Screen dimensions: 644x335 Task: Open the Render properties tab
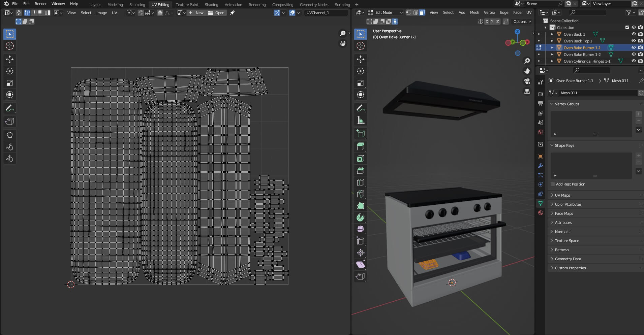[541, 94]
